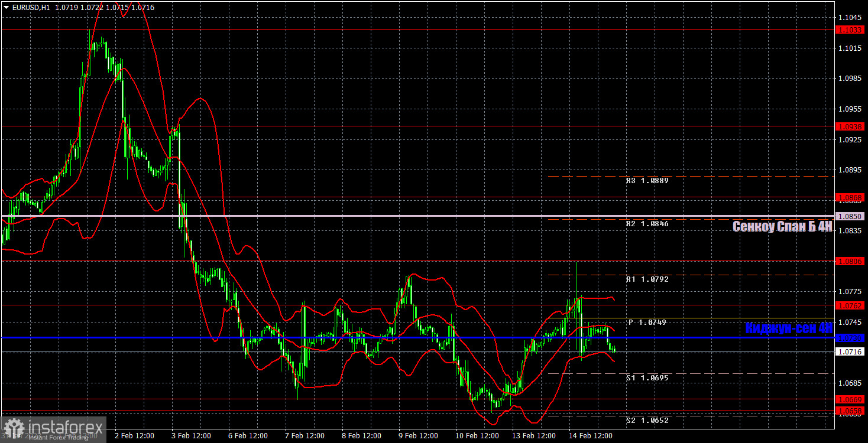Select the R3 1.0889 pivot label

(647, 181)
